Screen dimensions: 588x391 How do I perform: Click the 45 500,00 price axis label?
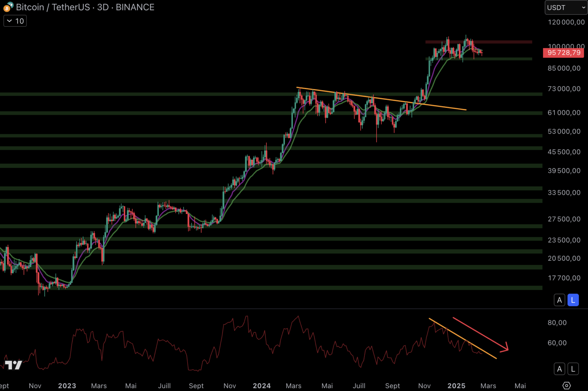(564, 152)
